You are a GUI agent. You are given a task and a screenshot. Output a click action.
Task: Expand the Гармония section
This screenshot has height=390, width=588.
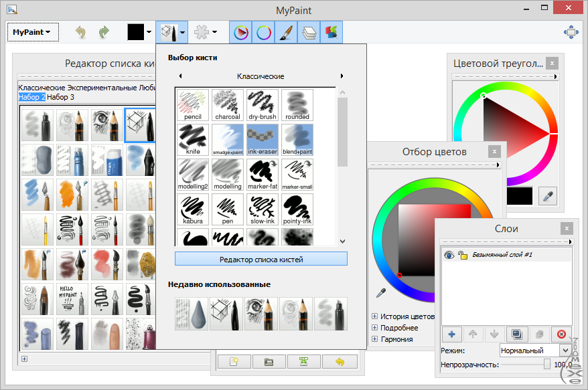(x=374, y=338)
